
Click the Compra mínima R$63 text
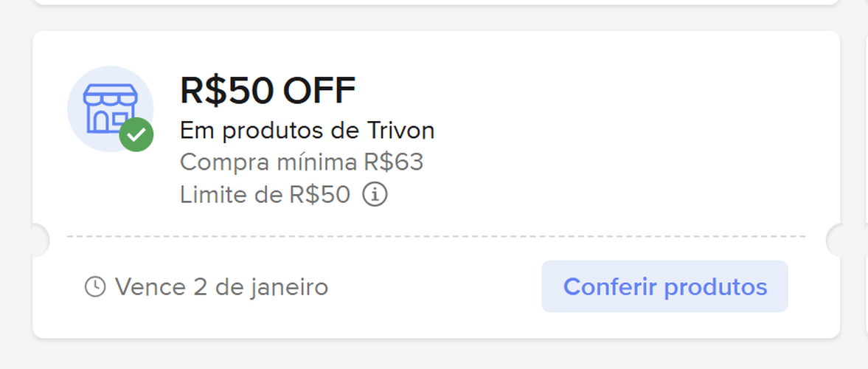coord(301,162)
